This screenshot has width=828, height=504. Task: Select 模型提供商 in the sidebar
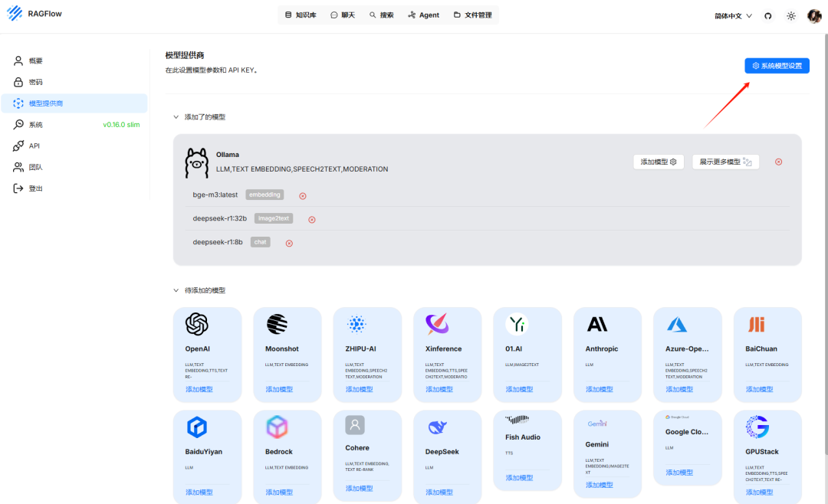(74, 103)
